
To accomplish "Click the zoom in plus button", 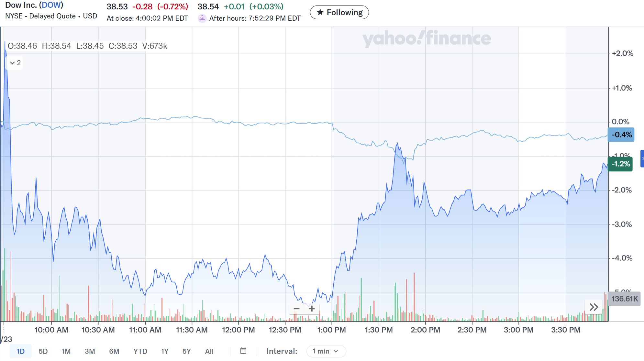I will [312, 309].
